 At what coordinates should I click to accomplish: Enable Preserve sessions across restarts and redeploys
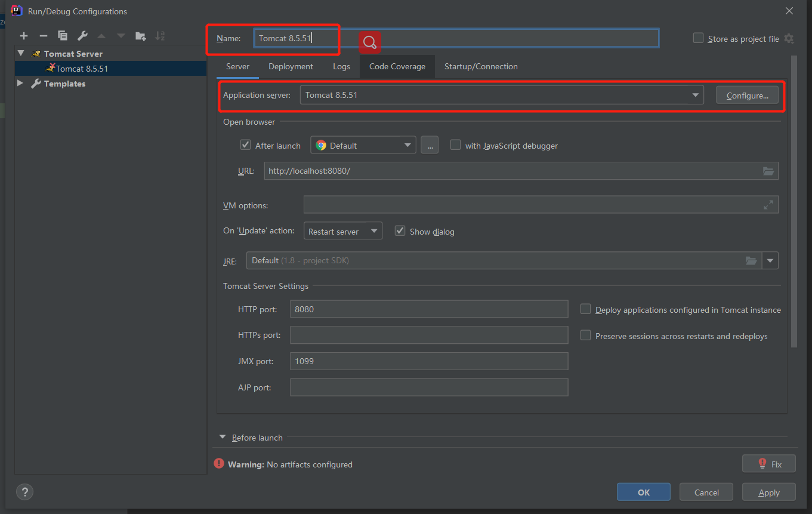(x=585, y=336)
